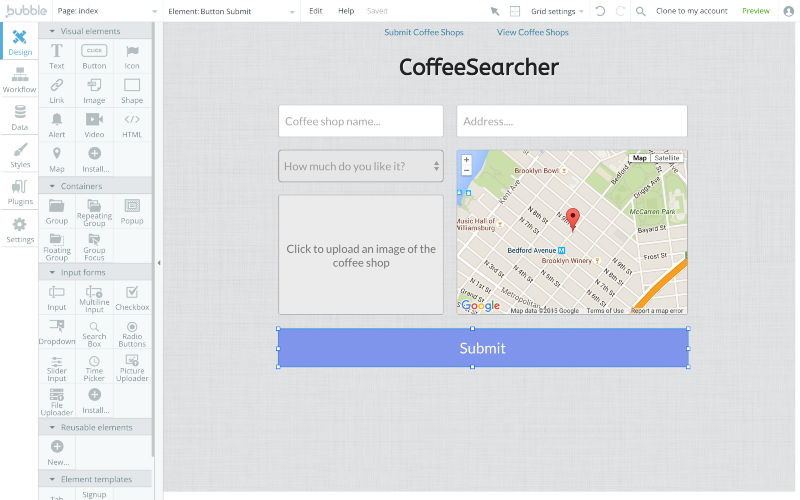Image resolution: width=800 pixels, height=500 pixels.
Task: Open the Workflow tab
Action: [19, 80]
